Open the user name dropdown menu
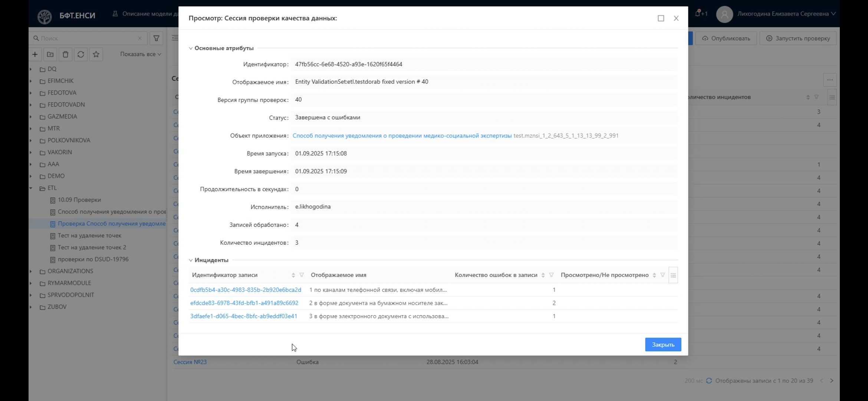Image resolution: width=868 pixels, height=401 pixels. [x=786, y=14]
